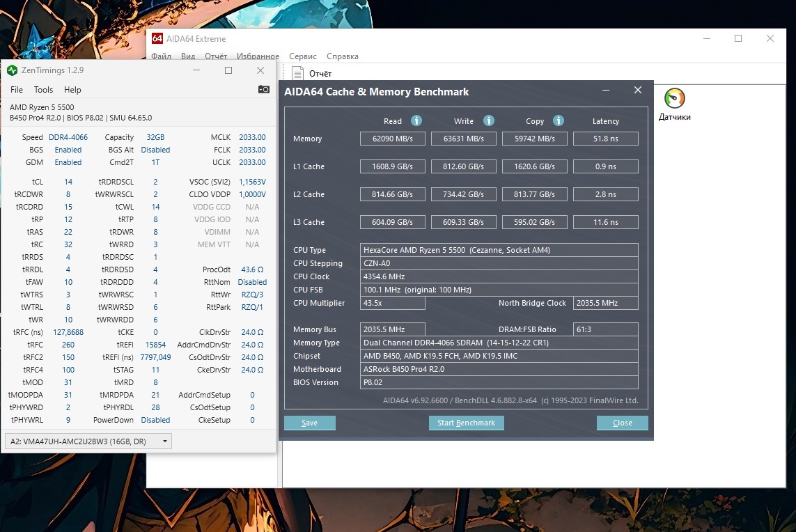
Task: Click the Speed value DDR4-4066 in ZenTimings
Action: [68, 137]
